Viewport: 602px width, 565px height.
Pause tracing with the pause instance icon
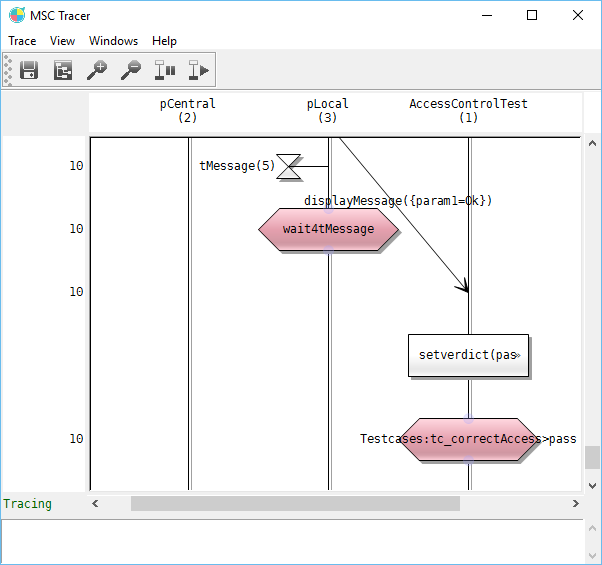(165, 70)
